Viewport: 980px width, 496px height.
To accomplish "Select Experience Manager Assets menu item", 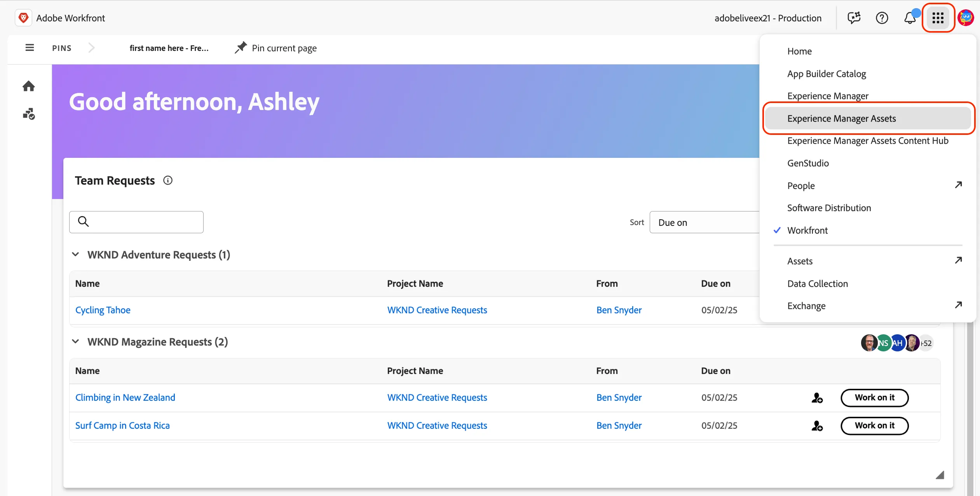I will 868,119.
